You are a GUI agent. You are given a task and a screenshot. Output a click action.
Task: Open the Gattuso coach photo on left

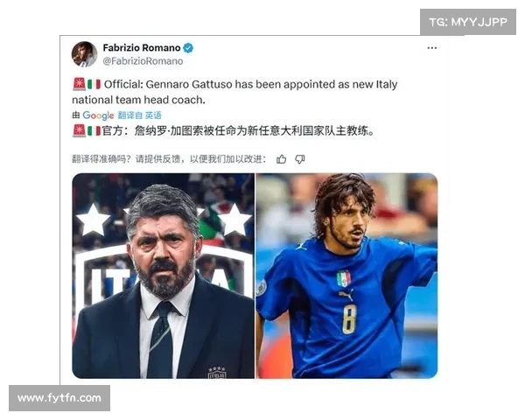(x=163, y=276)
